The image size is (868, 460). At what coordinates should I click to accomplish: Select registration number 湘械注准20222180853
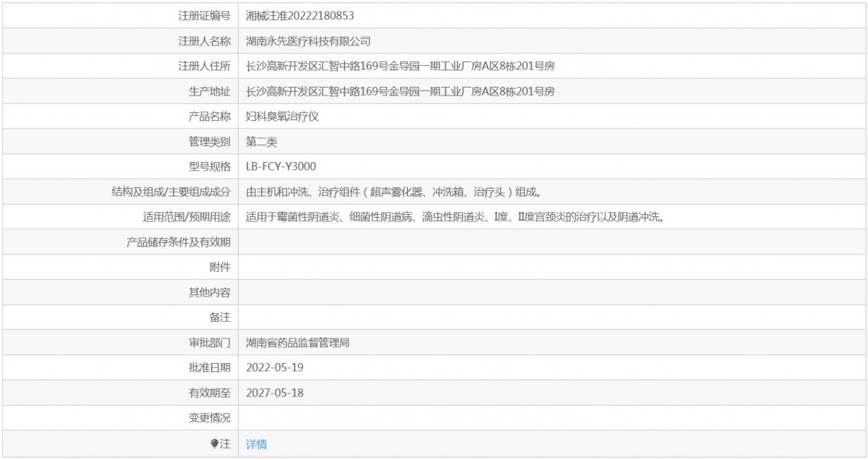tap(299, 15)
